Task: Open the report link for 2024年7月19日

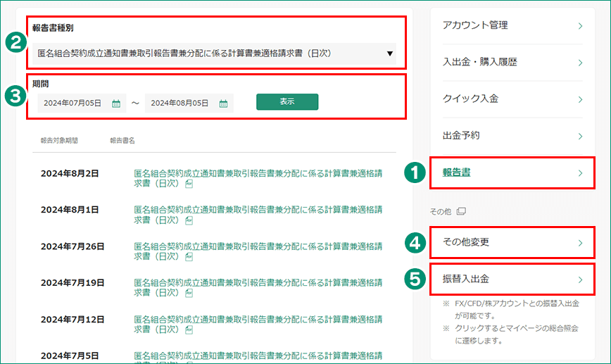Action: (x=258, y=288)
